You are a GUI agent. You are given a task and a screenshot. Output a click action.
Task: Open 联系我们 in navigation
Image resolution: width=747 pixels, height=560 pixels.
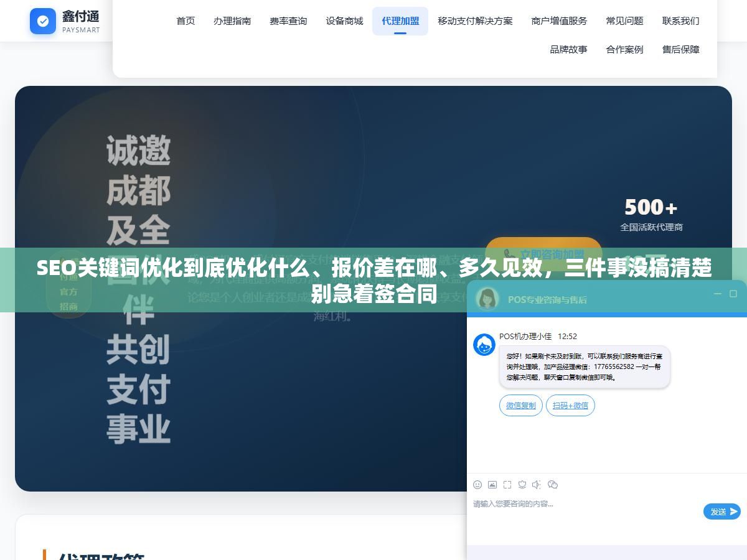click(x=680, y=21)
